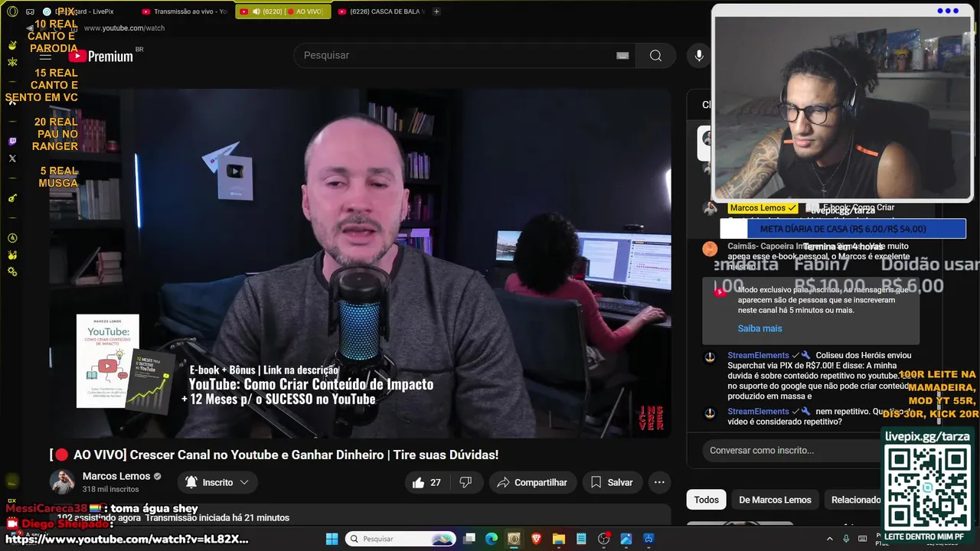The width and height of the screenshot is (980, 551).
Task: Click the e-book cover thumbnail in video
Action: coord(108,360)
